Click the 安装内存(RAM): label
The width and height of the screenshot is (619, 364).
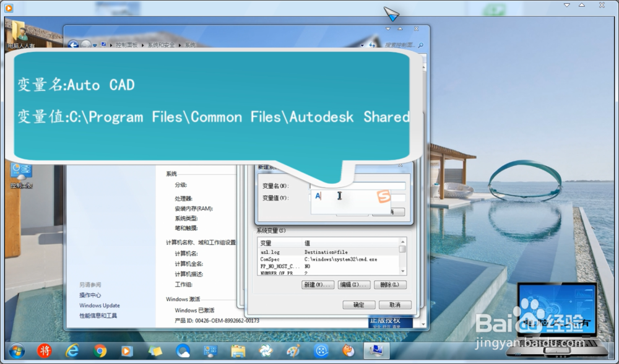[x=194, y=209]
